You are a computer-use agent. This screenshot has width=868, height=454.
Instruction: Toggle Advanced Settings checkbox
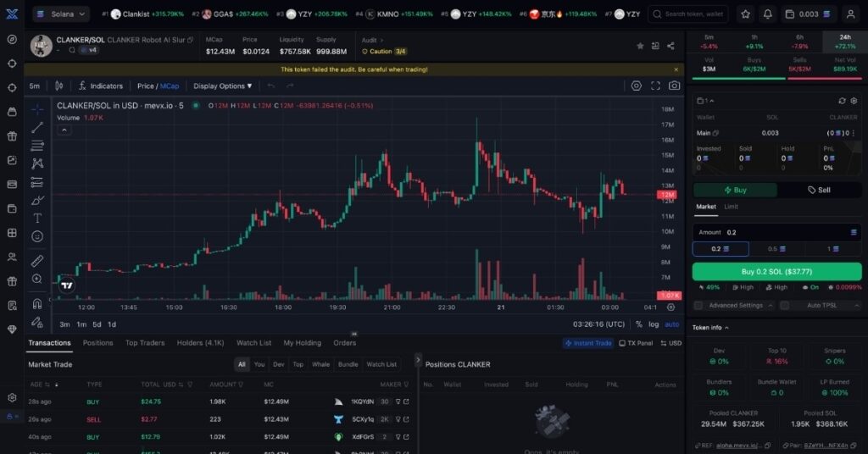pyautogui.click(x=698, y=305)
